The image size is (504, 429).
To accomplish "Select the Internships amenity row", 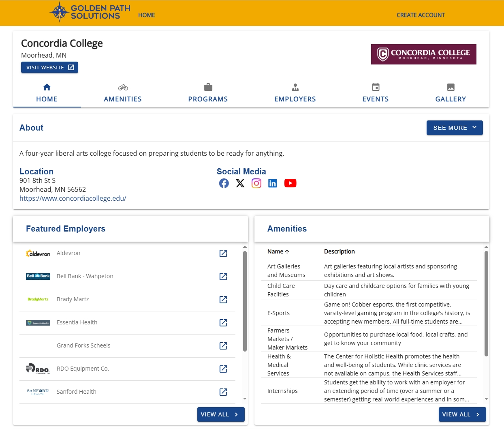I will (x=369, y=391).
